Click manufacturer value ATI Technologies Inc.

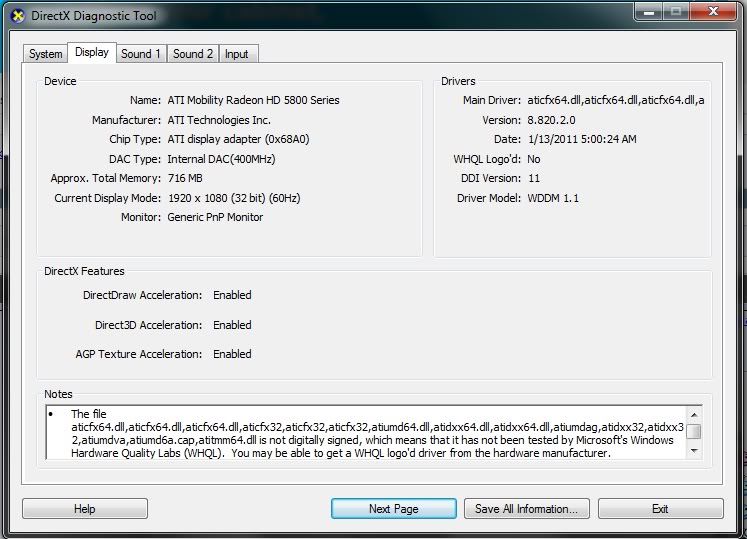(x=219, y=120)
